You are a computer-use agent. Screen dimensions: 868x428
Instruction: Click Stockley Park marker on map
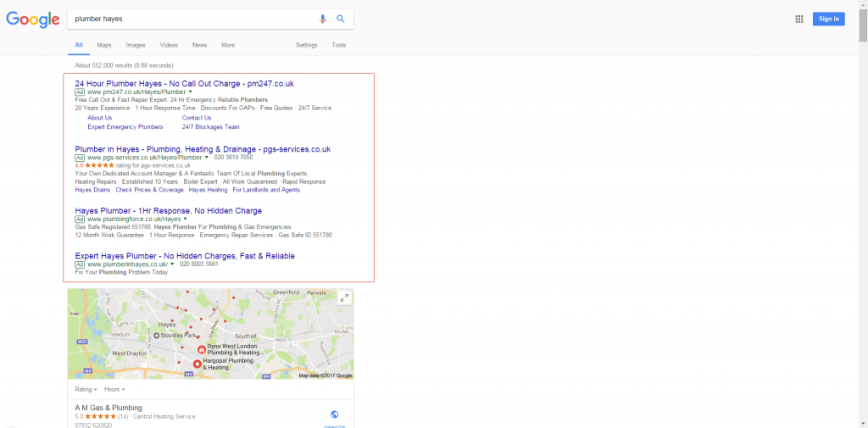pyautogui.click(x=157, y=336)
